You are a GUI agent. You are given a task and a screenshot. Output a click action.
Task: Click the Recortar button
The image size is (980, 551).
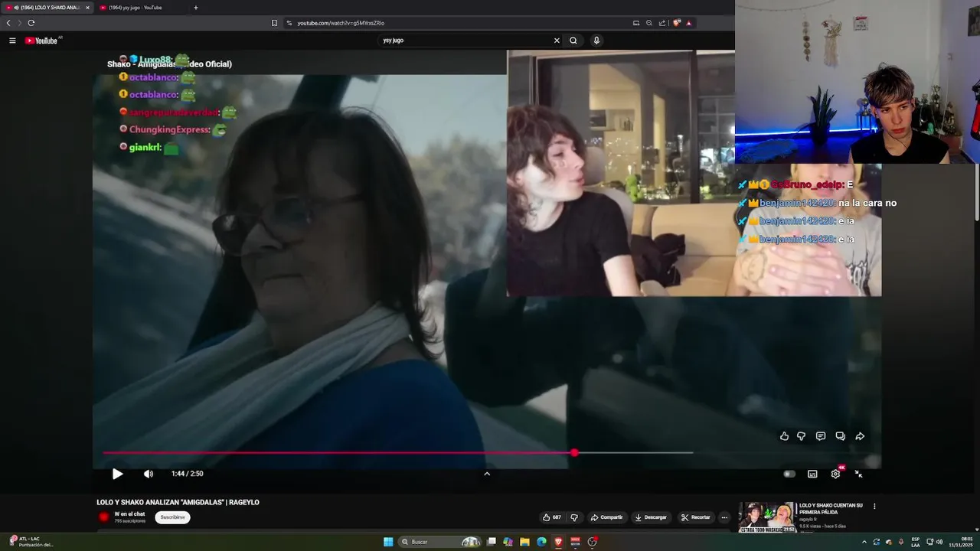tap(696, 517)
